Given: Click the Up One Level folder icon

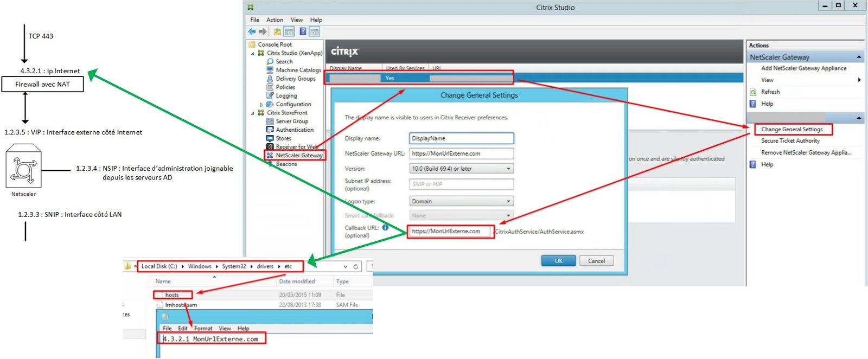Looking at the screenshot, I should [x=278, y=31].
